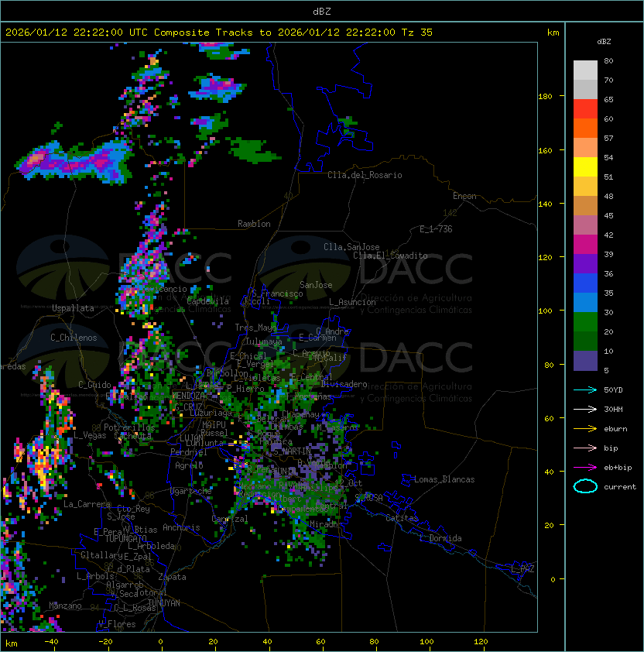Image resolution: width=644 pixels, height=652 pixels.
Task: Click the L_Asuncion place label
Action: click(352, 302)
